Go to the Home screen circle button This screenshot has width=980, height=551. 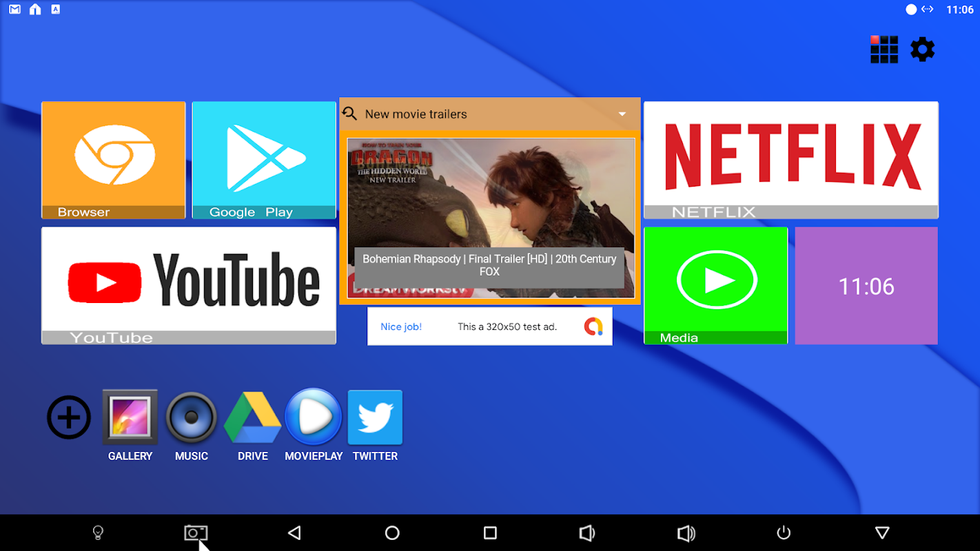(x=392, y=532)
